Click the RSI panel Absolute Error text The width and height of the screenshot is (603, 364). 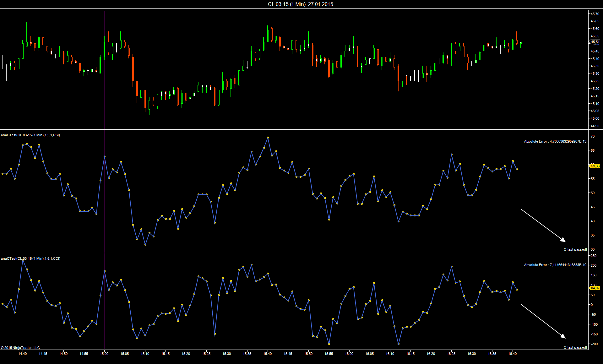[555, 141]
